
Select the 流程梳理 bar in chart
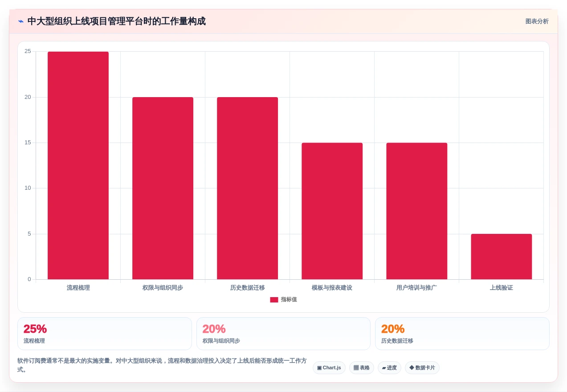(78, 166)
